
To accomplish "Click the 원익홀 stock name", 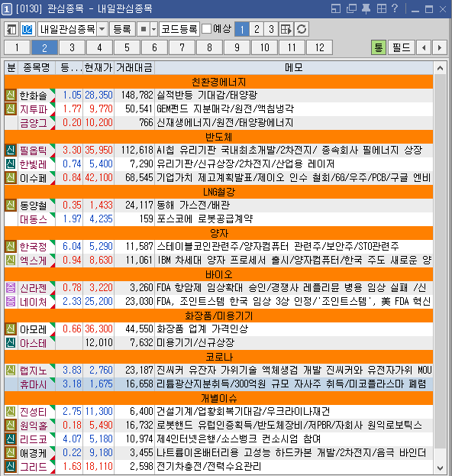I will (34, 426).
